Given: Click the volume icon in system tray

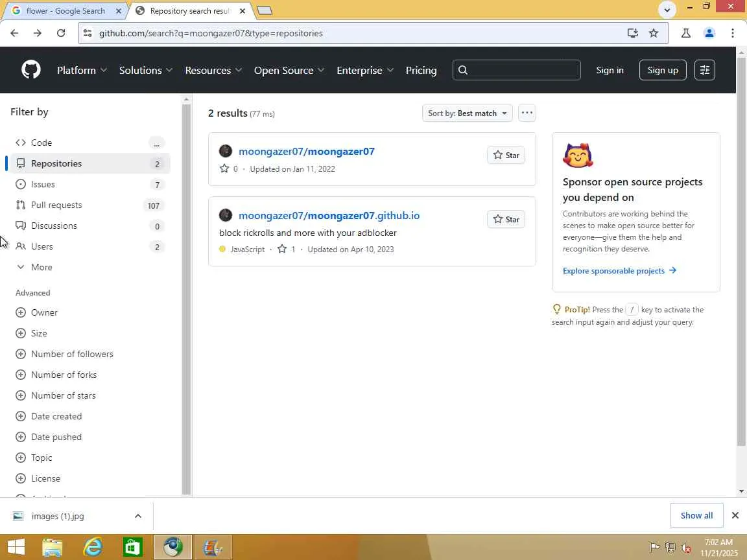Looking at the screenshot, I should (x=686, y=548).
